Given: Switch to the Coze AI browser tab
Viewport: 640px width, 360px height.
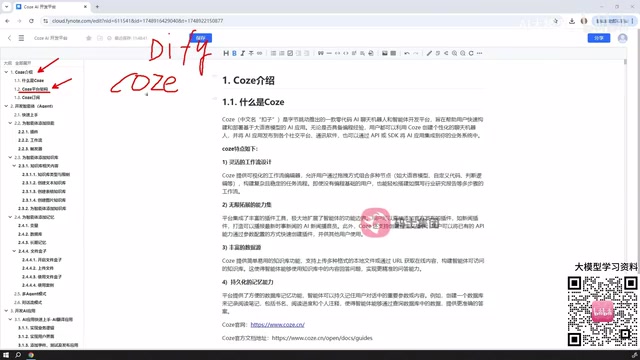Looking at the screenshot, I should tap(51, 7).
